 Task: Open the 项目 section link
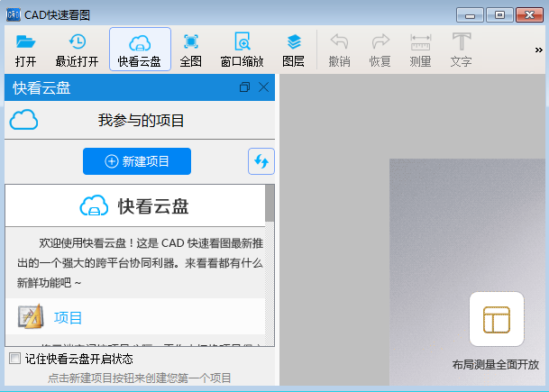[68, 318]
